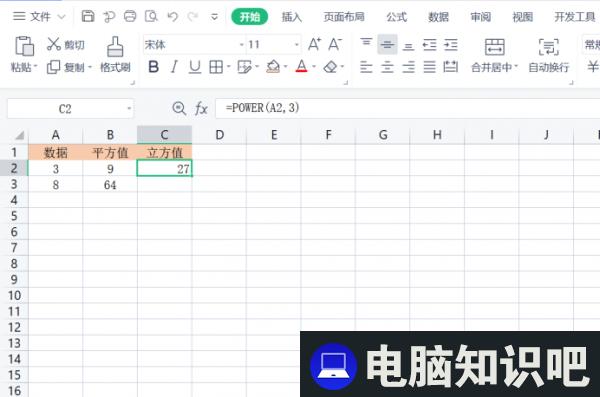Screen dimensions: 600x397
Task: Toggle Bold formatting
Action: tap(153, 67)
